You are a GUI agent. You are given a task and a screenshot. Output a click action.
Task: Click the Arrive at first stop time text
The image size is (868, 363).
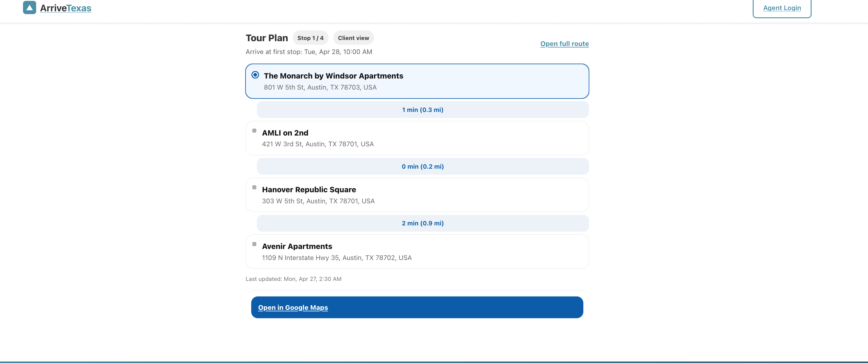[309, 52]
